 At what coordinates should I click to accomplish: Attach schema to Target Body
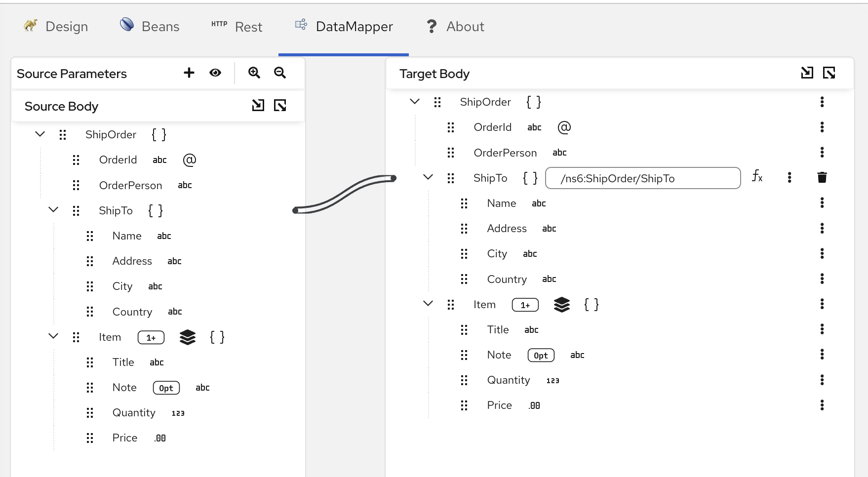(x=807, y=73)
